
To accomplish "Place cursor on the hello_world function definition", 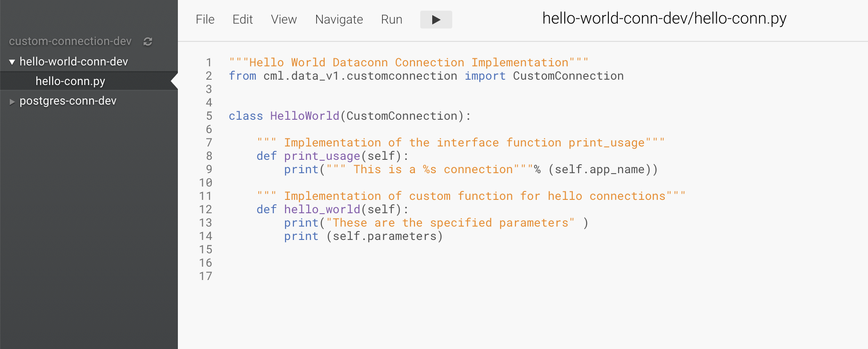I will tap(322, 210).
